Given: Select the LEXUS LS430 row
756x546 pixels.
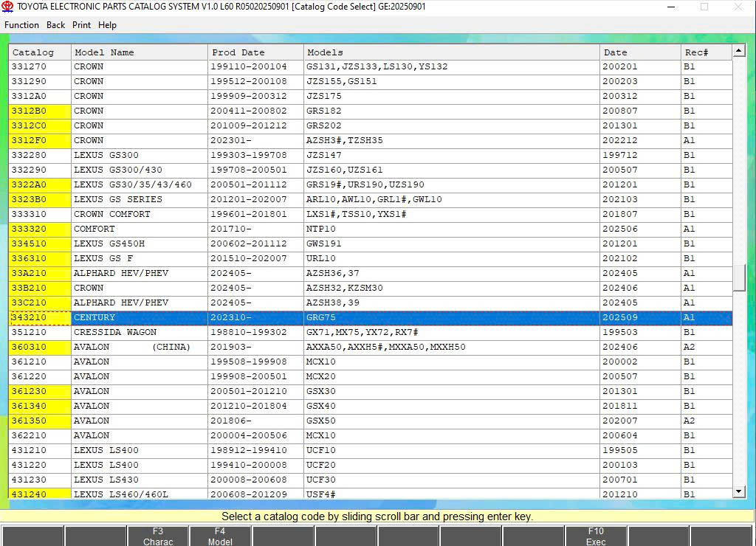Looking at the screenshot, I should pyautogui.click(x=371, y=480).
